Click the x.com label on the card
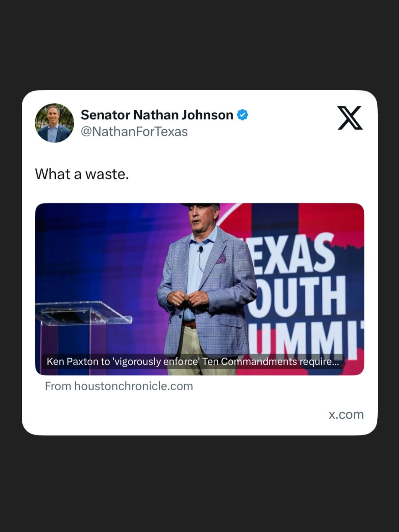Viewport: 399px width, 532px height. (x=346, y=414)
